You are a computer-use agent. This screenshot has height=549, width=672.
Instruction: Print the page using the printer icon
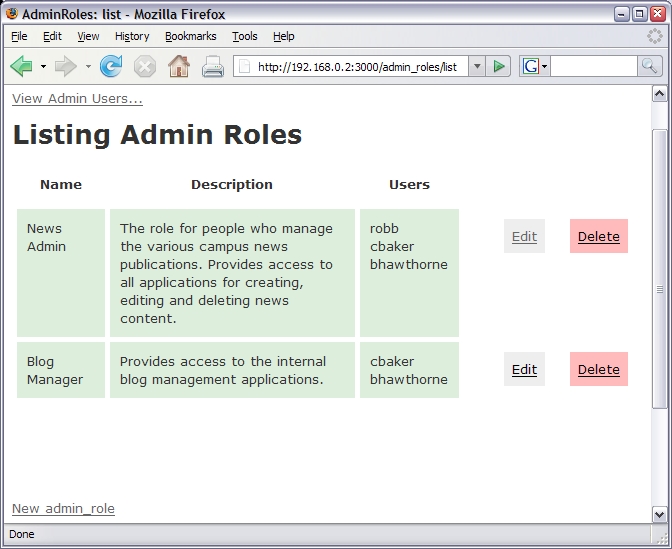[x=213, y=66]
